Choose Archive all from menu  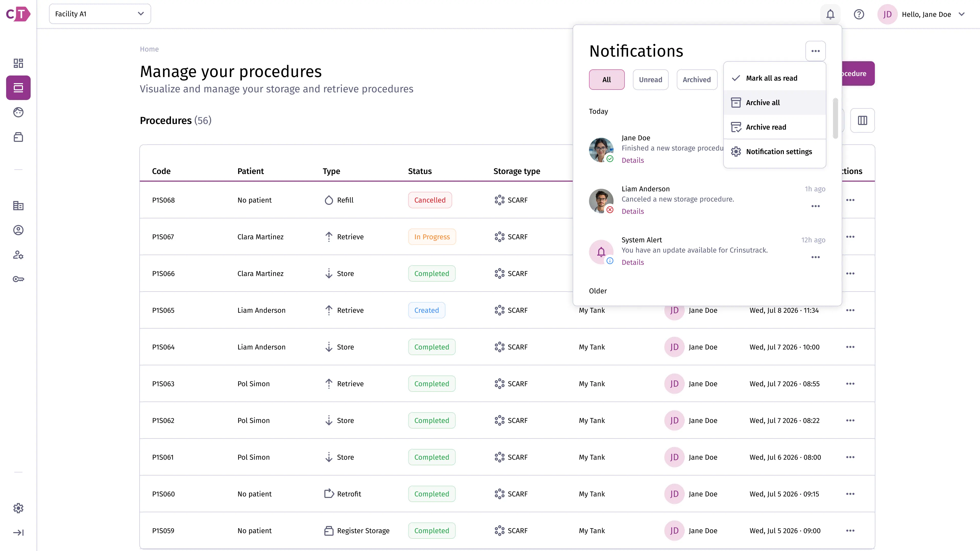click(775, 103)
